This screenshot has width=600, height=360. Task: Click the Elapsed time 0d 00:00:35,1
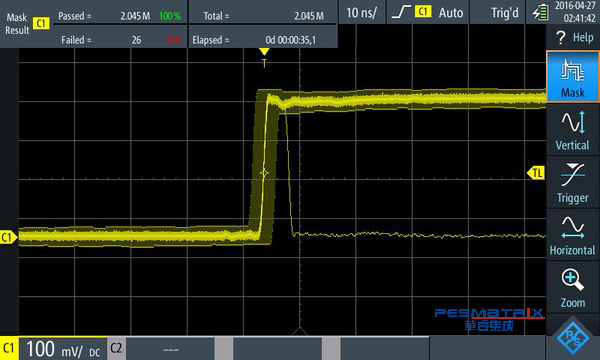click(x=291, y=40)
